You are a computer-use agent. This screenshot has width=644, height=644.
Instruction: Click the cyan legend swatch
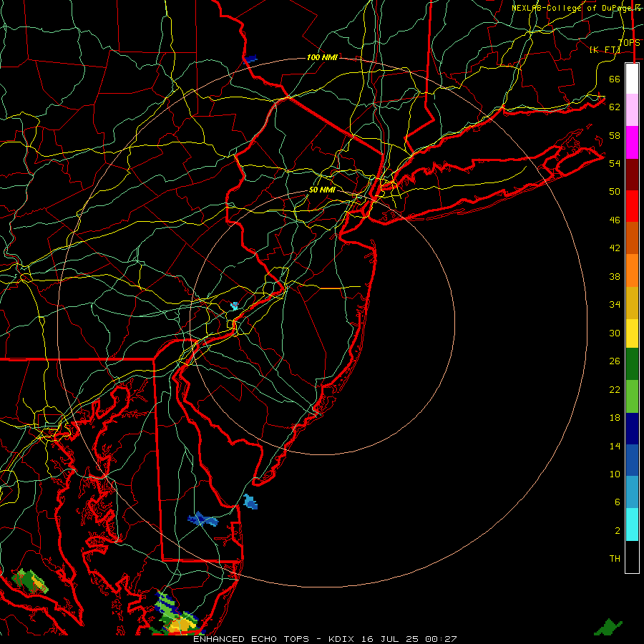632,525
